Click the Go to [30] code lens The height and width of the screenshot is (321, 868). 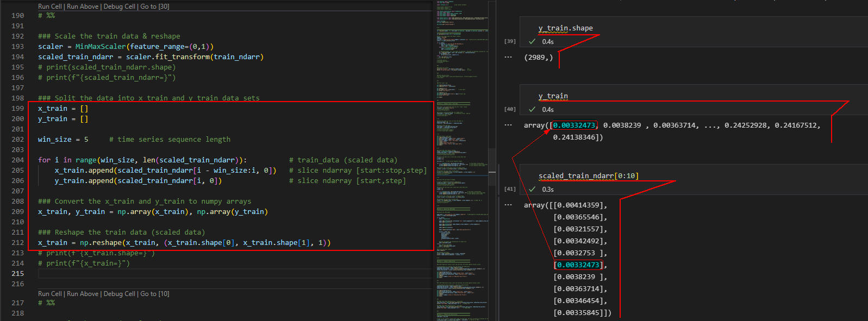[x=155, y=7]
